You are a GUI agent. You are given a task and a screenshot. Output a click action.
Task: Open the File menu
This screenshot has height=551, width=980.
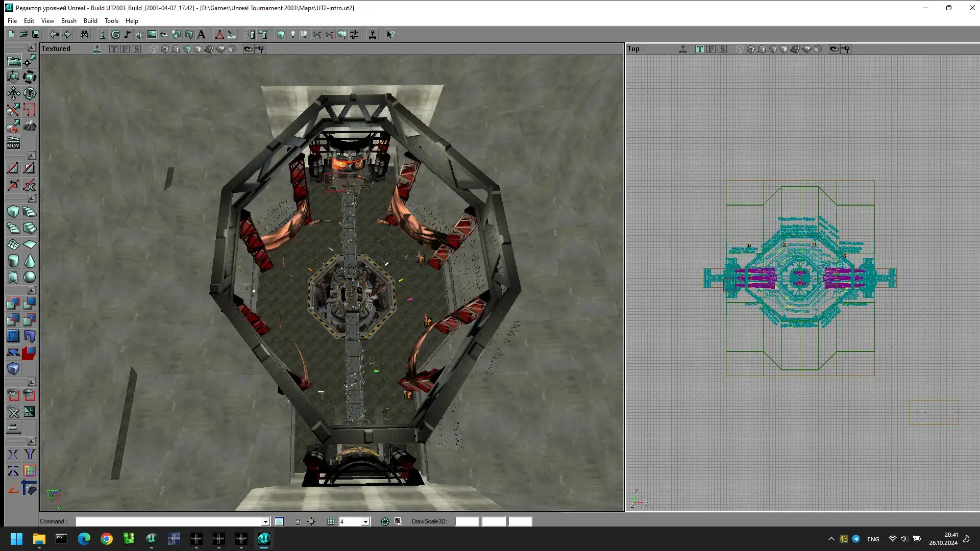click(12, 21)
